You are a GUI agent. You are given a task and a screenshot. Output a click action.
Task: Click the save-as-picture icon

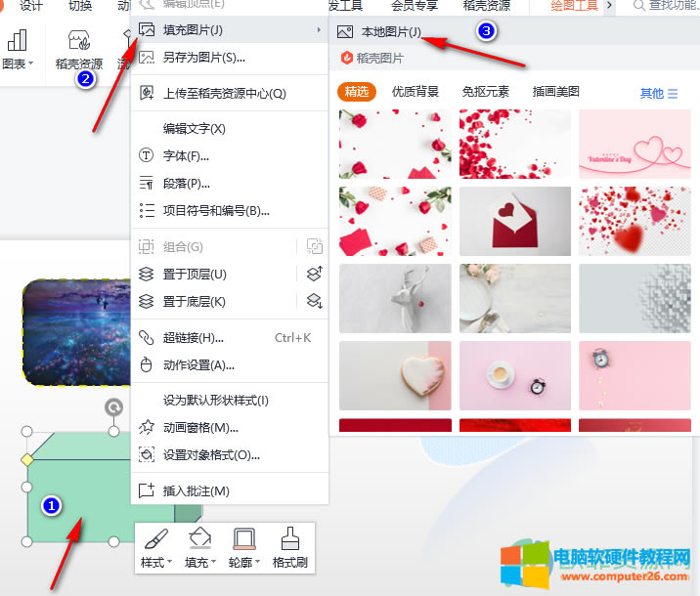pos(146,58)
